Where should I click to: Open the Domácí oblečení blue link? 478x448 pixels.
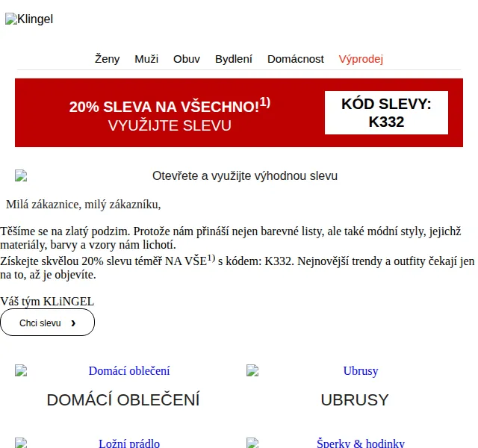click(129, 371)
